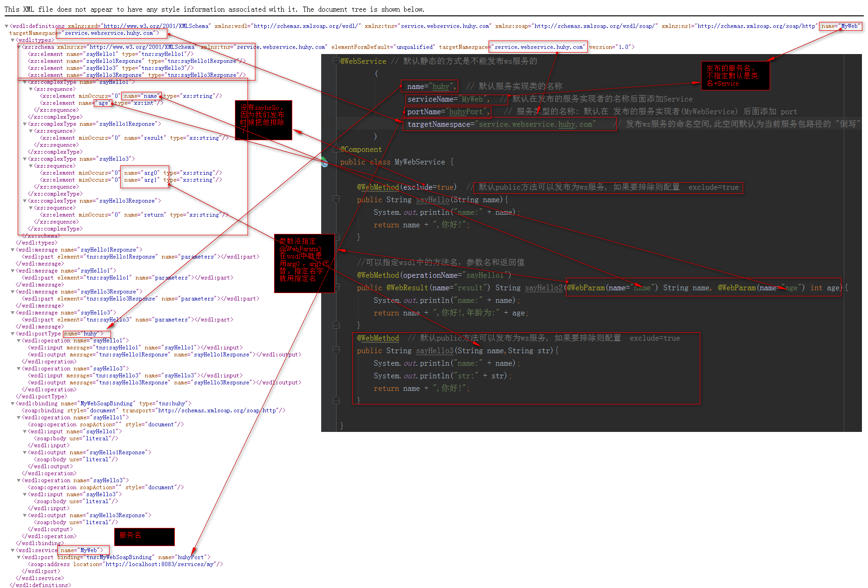The width and height of the screenshot is (868, 588).
Task: Collapse the wsdl:service MyWeb node
Action: pyautogui.click(x=13, y=550)
